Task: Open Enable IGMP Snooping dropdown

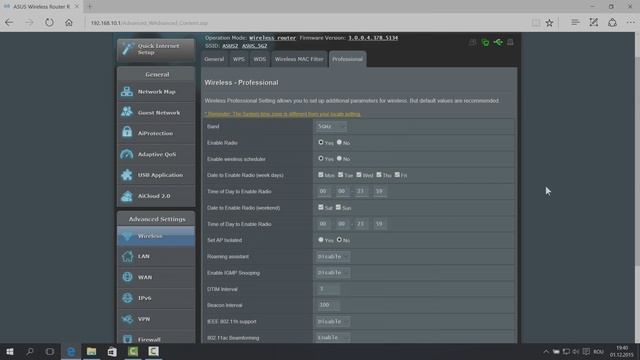Action: (x=333, y=273)
